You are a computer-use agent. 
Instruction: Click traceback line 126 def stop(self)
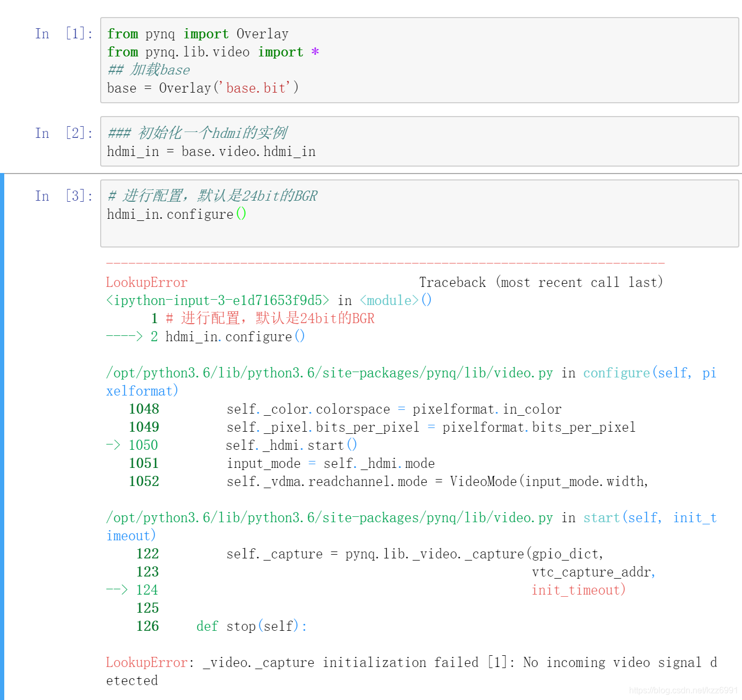(222, 627)
